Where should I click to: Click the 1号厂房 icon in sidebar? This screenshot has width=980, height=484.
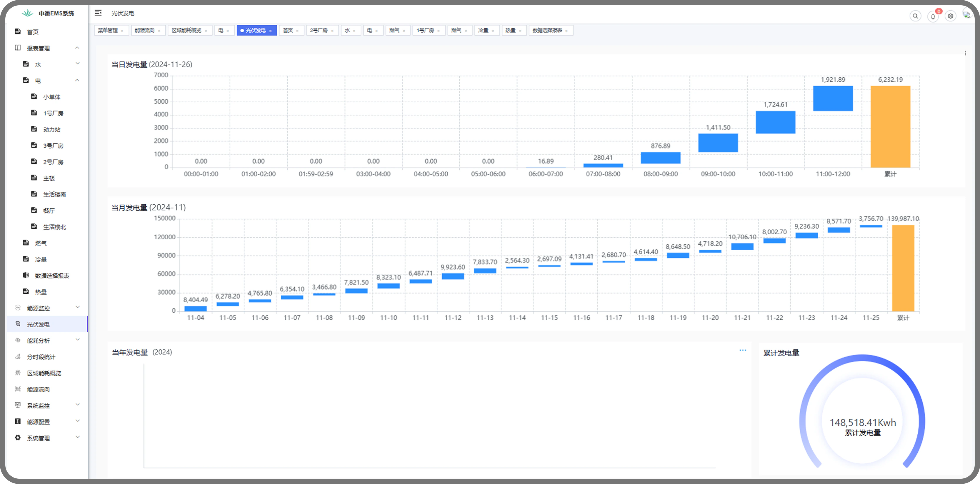34,113
